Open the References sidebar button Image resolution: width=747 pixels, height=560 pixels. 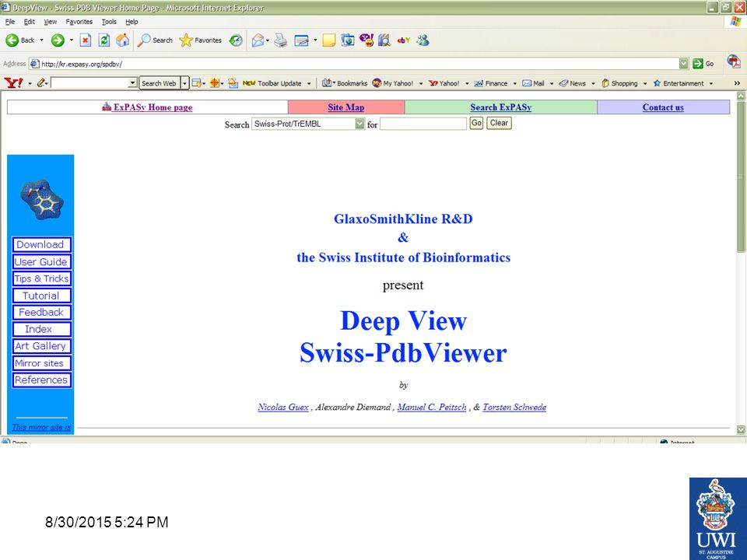pyautogui.click(x=42, y=380)
